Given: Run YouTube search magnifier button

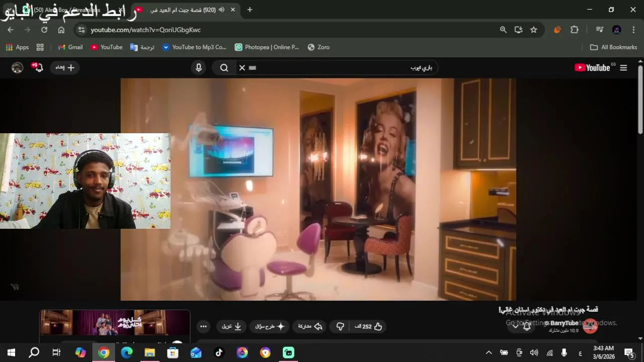Looking at the screenshot, I should point(224,68).
